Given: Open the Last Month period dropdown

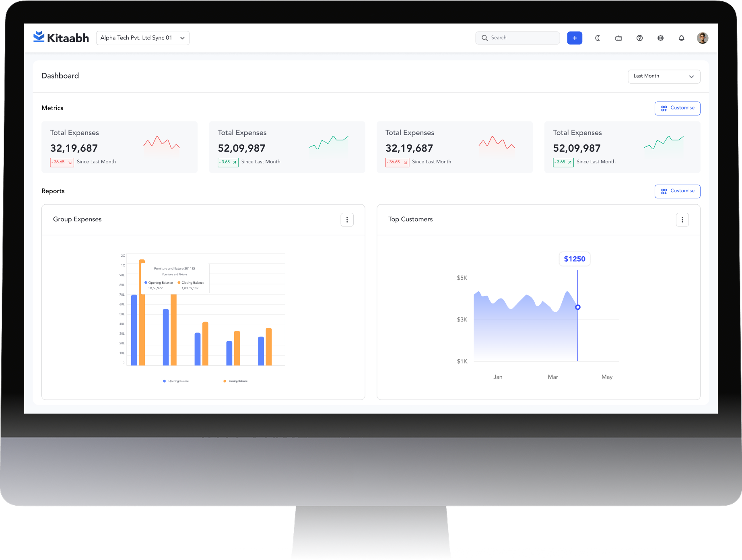Looking at the screenshot, I should pos(664,76).
